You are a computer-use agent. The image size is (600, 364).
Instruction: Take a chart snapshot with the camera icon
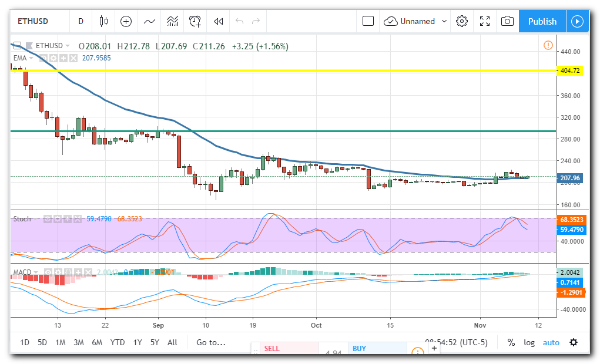click(x=507, y=21)
